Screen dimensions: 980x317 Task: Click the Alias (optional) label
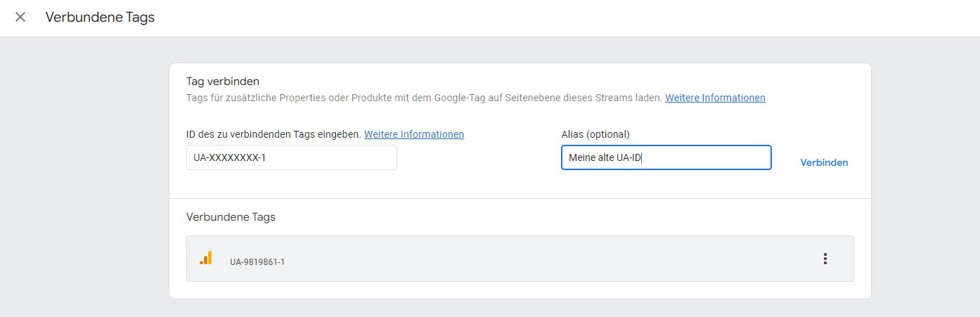point(595,134)
